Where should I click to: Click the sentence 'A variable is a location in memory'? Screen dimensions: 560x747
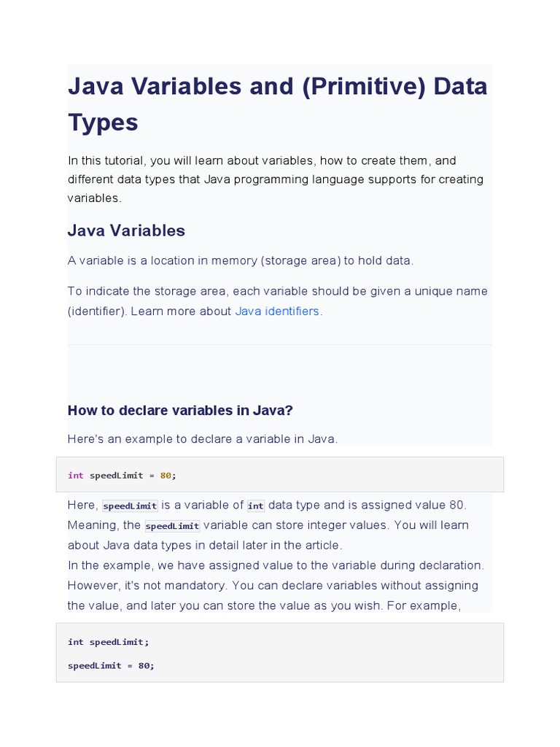[240, 260]
